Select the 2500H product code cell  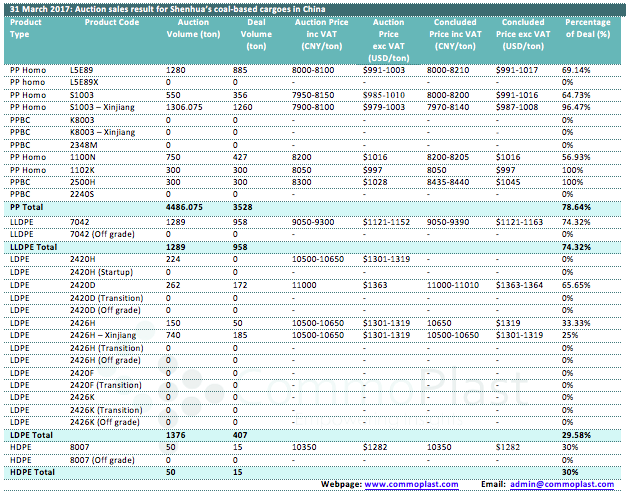coord(83,182)
